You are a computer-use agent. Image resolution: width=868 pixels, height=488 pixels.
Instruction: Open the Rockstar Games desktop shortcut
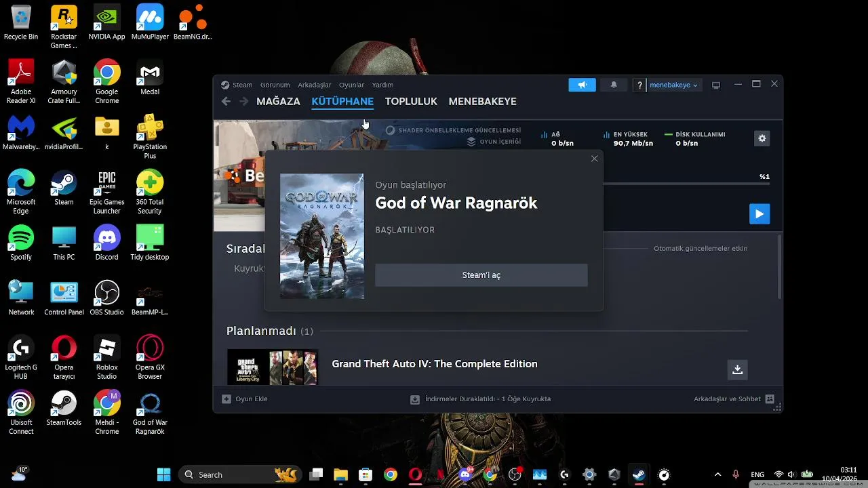[64, 27]
